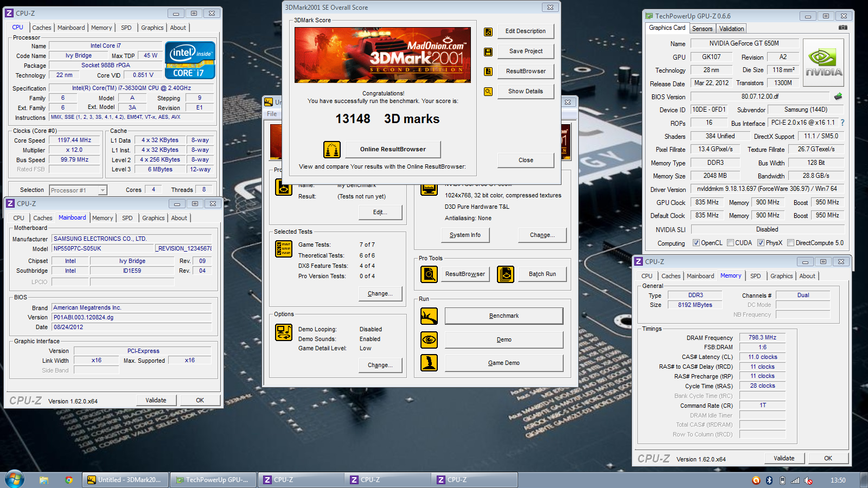
Task: Open About tab in Mainboard CPU-Z window
Action: tap(179, 218)
